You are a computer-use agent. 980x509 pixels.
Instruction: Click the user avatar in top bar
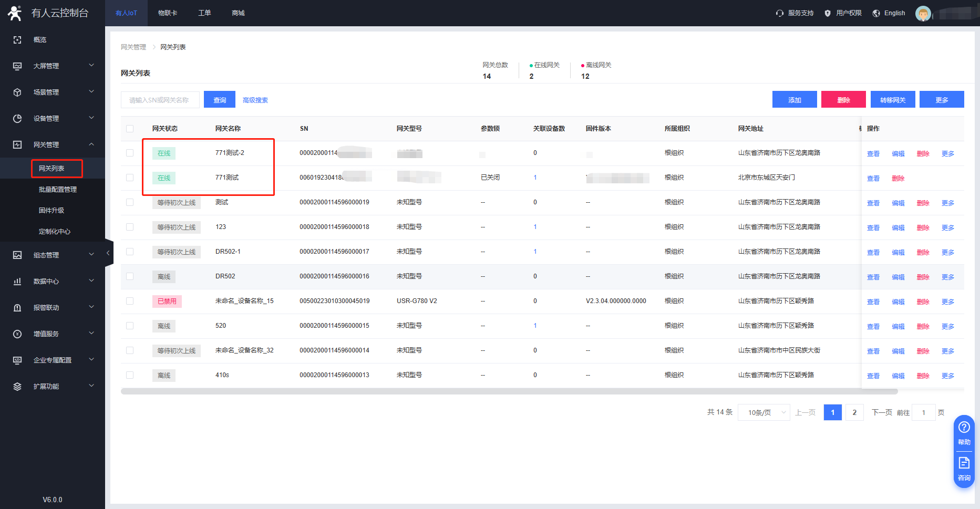click(x=923, y=13)
